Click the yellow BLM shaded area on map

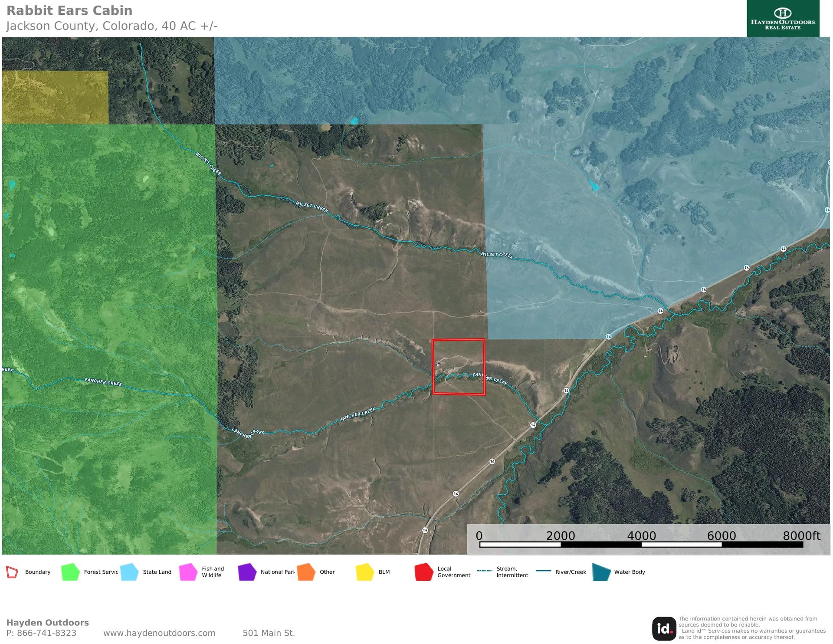pos(55,97)
